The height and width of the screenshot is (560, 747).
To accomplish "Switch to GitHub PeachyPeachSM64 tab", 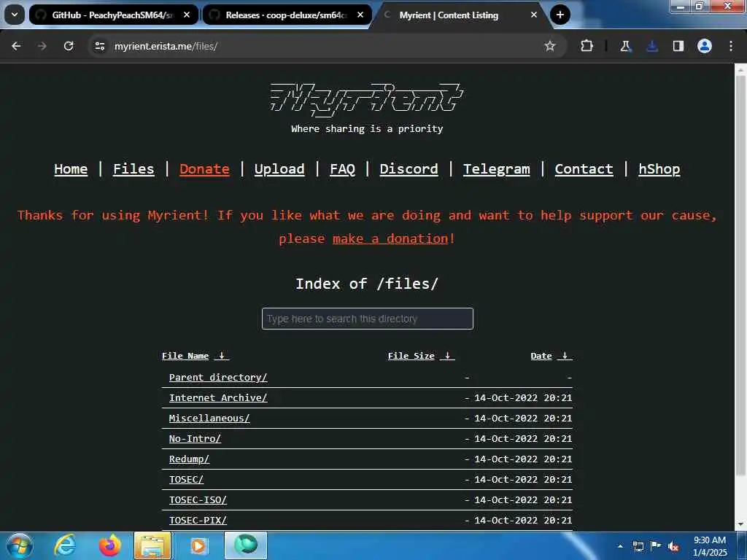I will coord(113,15).
